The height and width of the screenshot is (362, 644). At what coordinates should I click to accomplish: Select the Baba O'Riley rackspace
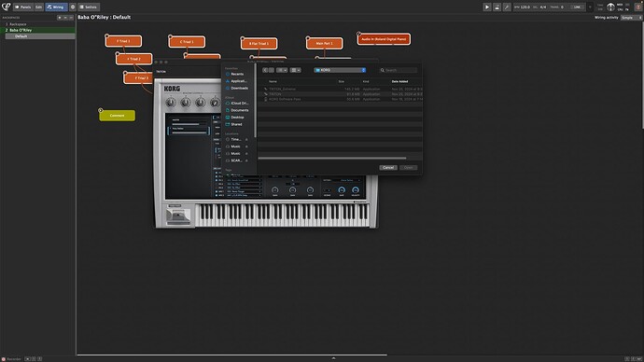pos(37,30)
